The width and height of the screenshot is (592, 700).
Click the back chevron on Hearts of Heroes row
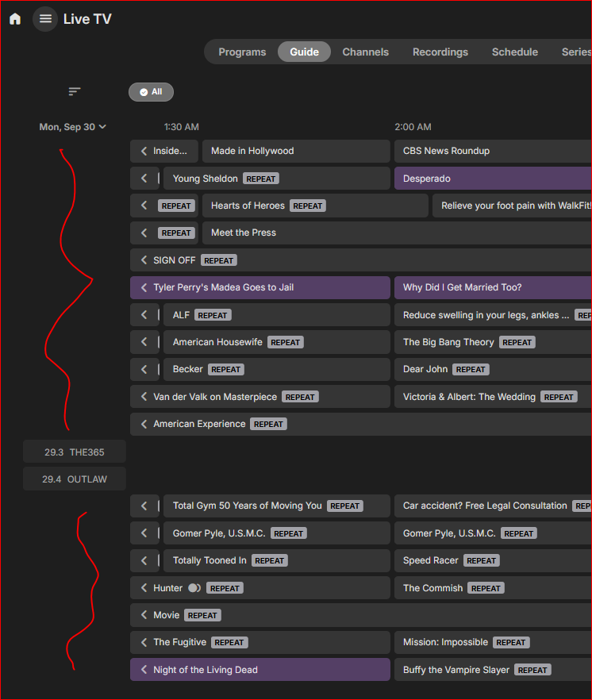[x=144, y=206]
